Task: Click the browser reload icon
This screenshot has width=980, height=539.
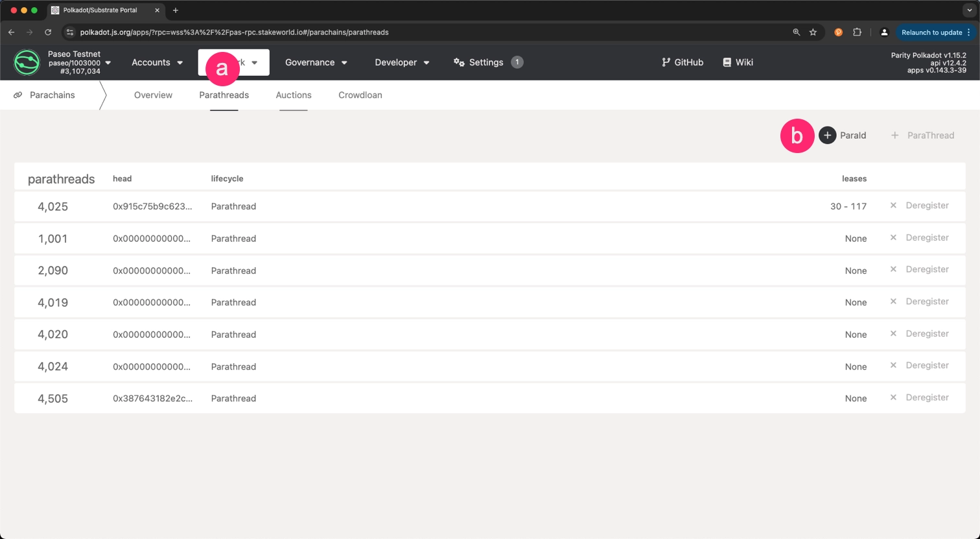Action: (x=48, y=32)
